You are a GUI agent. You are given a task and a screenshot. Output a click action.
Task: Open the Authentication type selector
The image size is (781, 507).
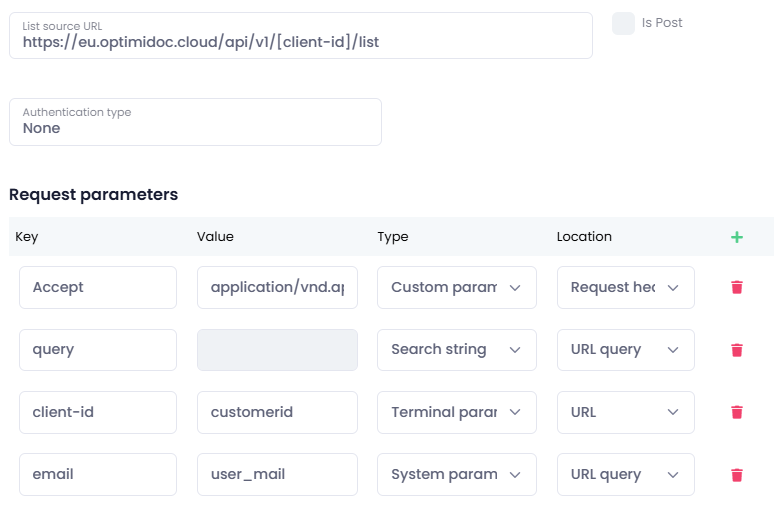pyautogui.click(x=195, y=122)
